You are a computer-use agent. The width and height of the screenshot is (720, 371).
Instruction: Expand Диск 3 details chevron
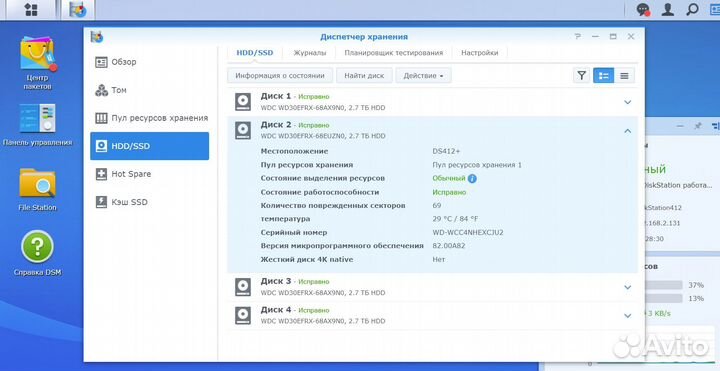628,287
